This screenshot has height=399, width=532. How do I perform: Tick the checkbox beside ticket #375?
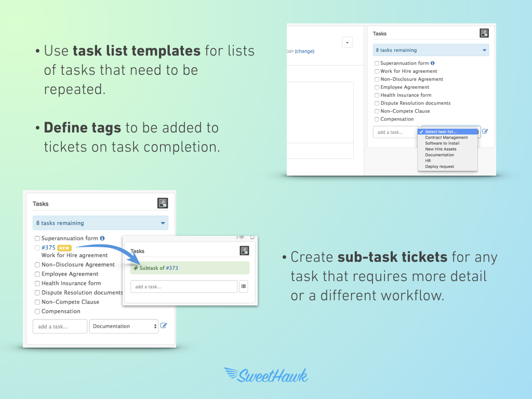click(37, 248)
